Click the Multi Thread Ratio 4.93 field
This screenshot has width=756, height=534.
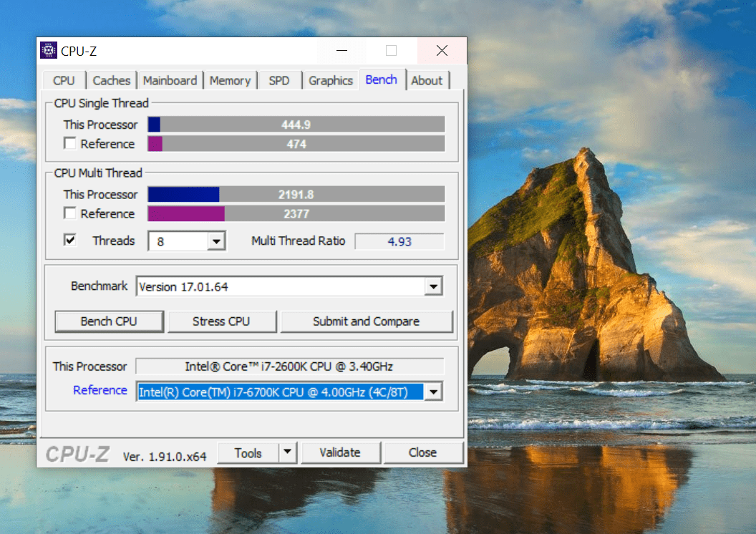click(x=399, y=241)
